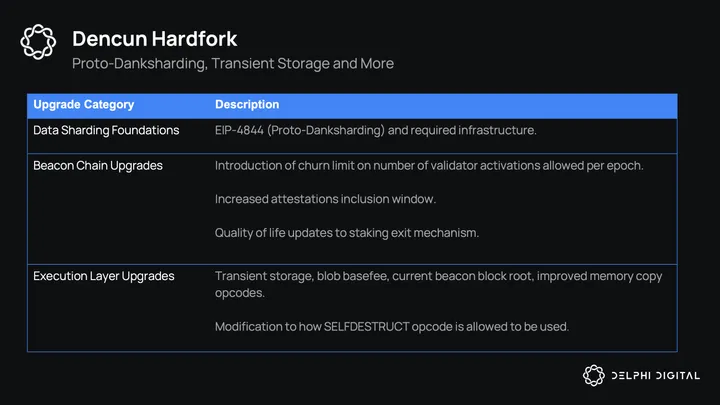Click the DELPHI DIGITAL wordmark text
Screen dimensions: 720x405
(x=655, y=375)
